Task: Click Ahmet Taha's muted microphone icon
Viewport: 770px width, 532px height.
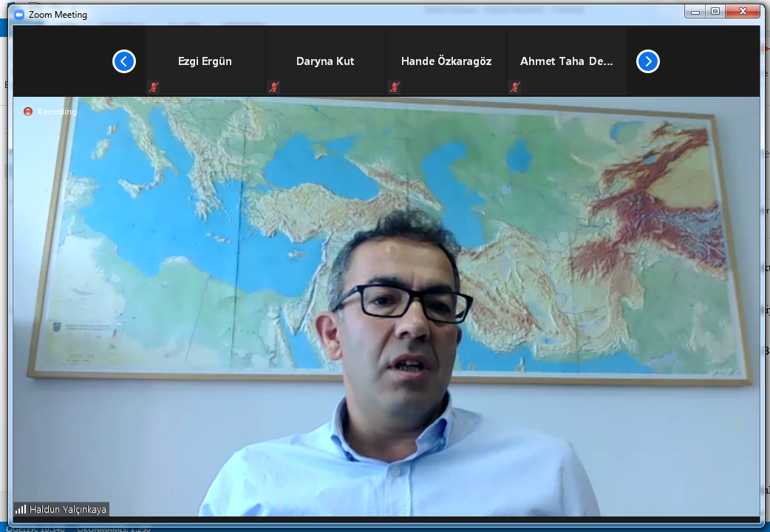Action: 515,87
